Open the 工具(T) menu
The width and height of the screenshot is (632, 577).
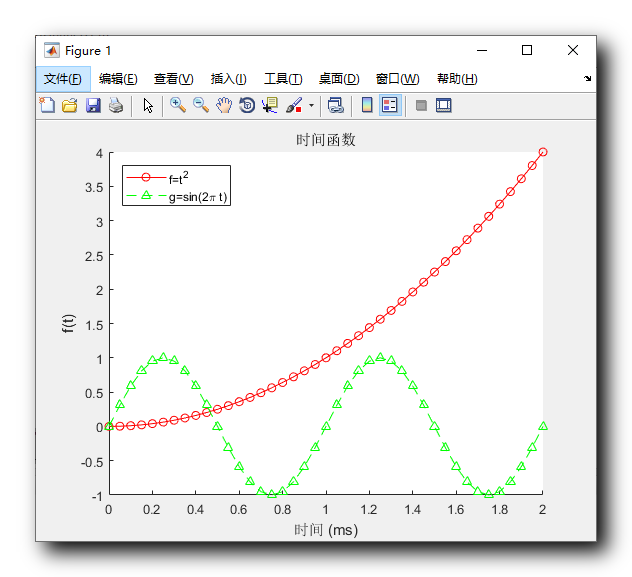(x=283, y=79)
